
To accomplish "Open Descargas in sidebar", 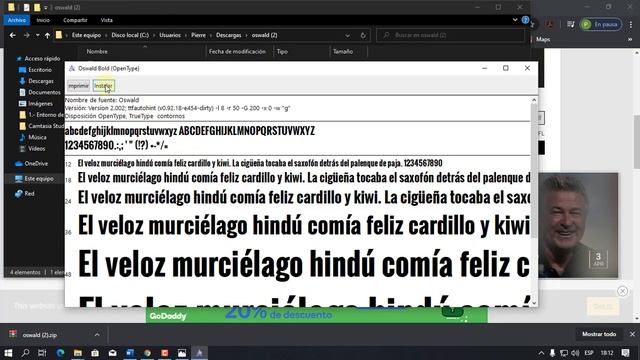I will coord(41,81).
